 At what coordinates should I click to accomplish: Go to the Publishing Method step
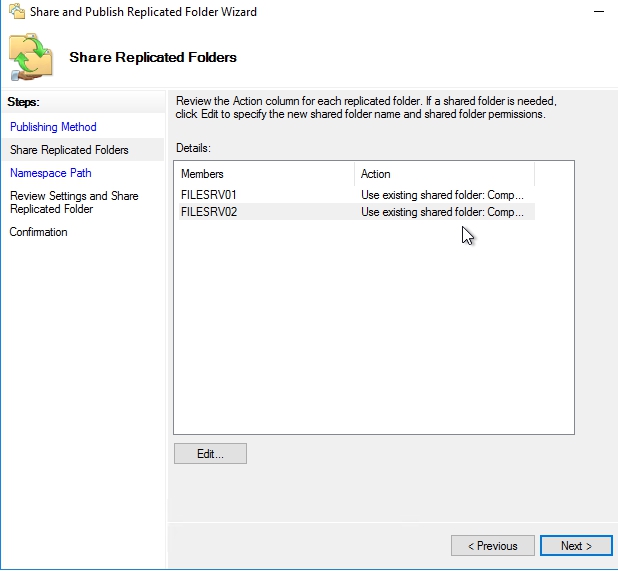[x=53, y=127]
